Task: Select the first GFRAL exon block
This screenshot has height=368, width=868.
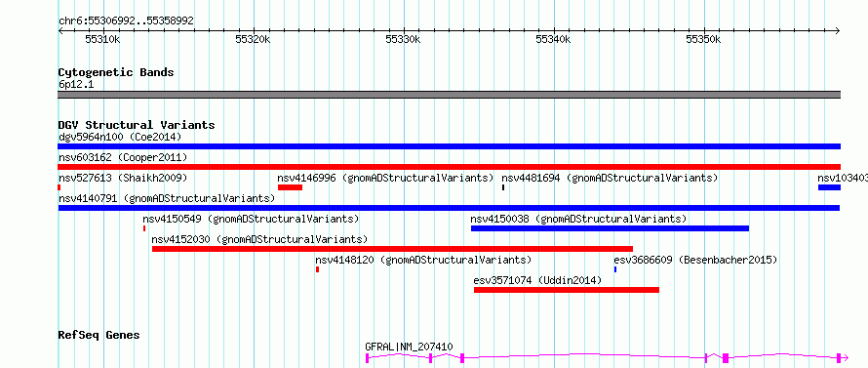Action: pos(367,358)
